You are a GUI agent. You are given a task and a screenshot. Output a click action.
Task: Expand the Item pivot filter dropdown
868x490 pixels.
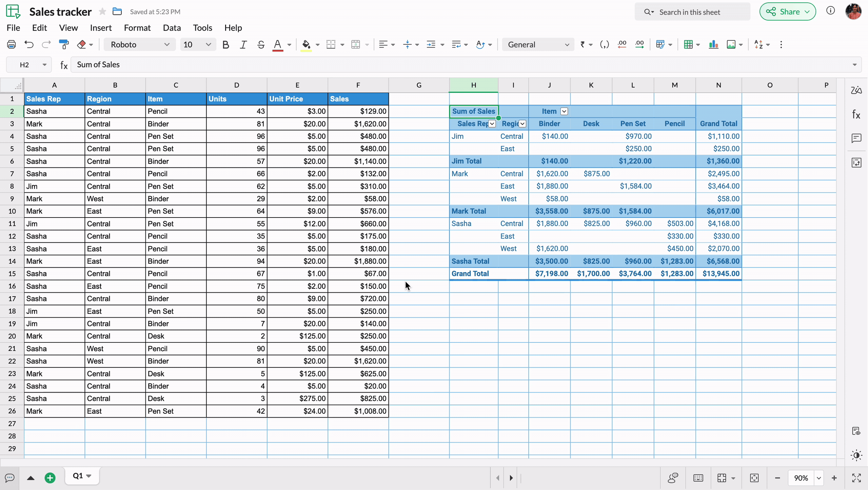click(564, 111)
